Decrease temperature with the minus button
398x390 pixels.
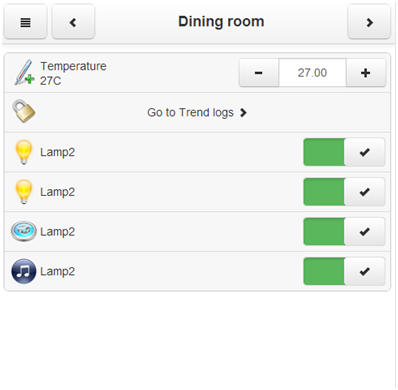tap(259, 73)
